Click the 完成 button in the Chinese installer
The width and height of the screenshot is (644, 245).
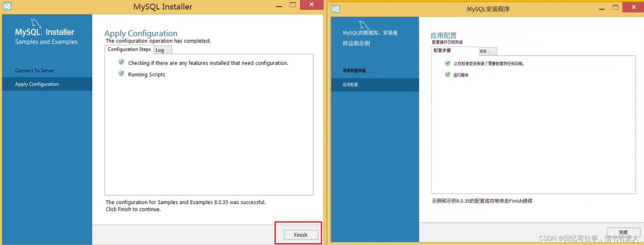pos(623,232)
